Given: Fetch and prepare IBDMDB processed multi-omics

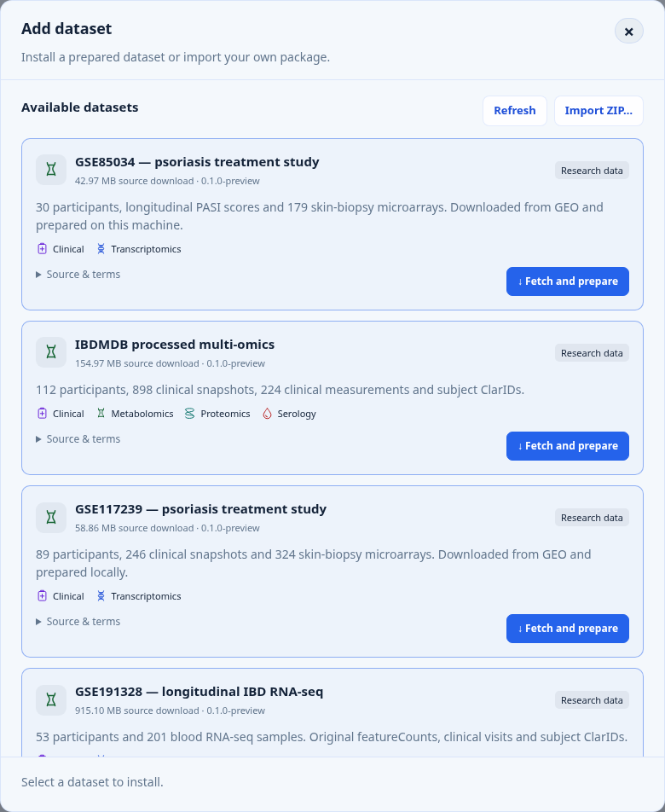Looking at the screenshot, I should coord(568,446).
